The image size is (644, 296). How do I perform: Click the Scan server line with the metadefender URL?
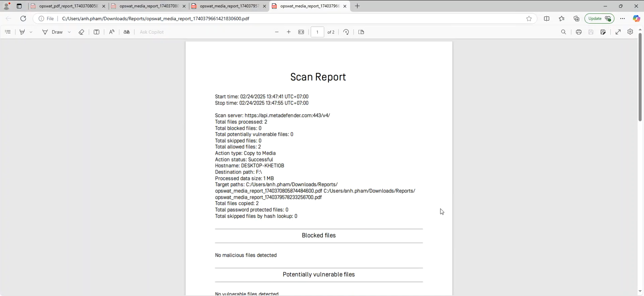tap(272, 115)
